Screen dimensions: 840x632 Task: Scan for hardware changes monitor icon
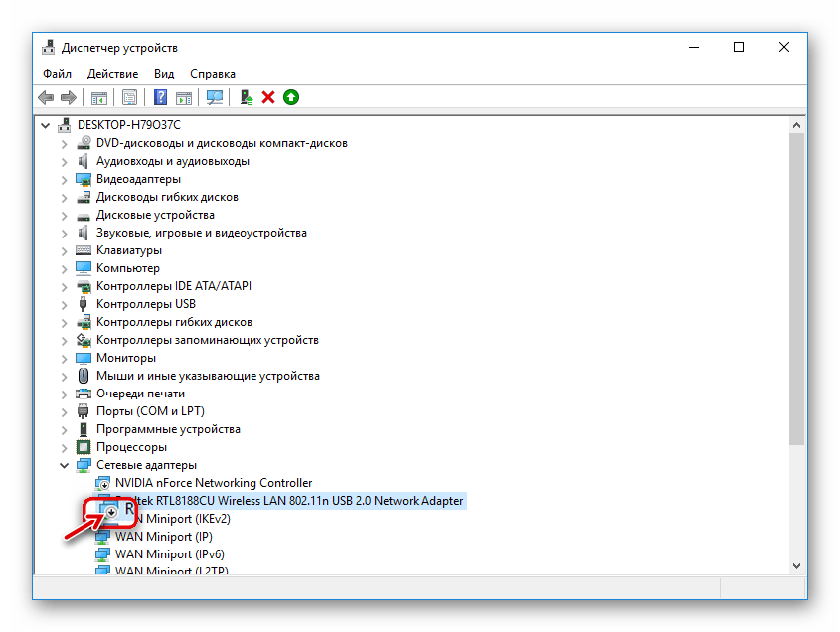215,98
